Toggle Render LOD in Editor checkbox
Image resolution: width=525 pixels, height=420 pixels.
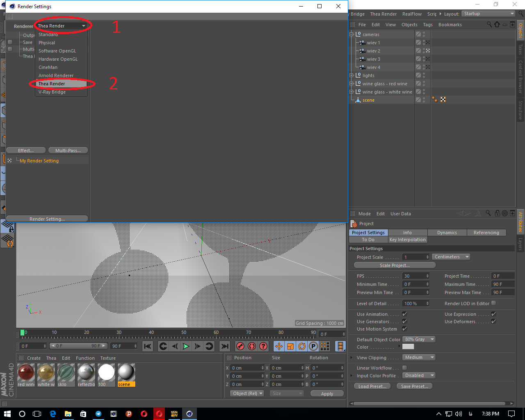point(493,303)
